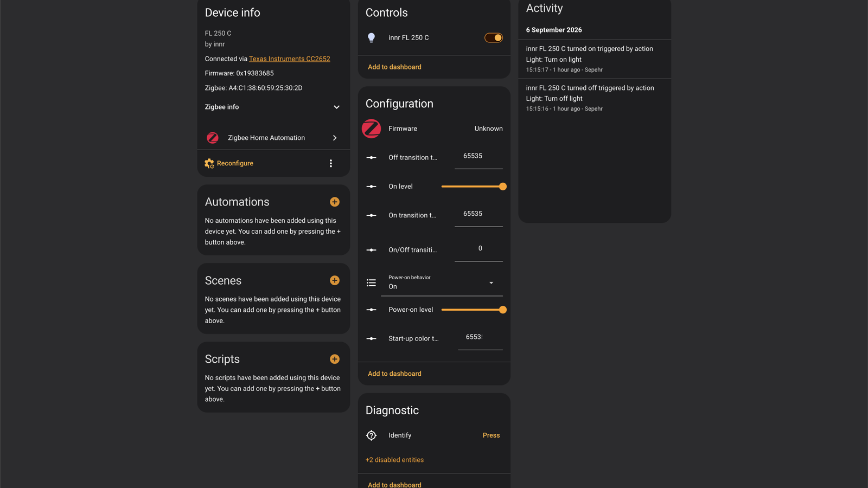Open Texas Instruments CC2652 link
Screen dimensions: 868x488
(289, 59)
